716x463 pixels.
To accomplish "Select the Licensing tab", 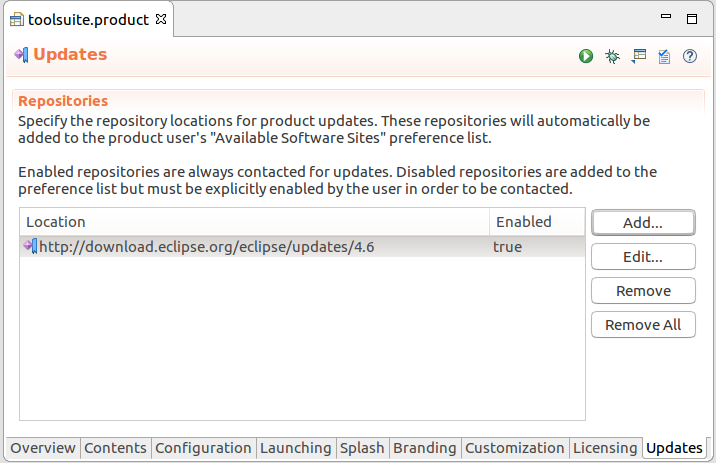I will pyautogui.click(x=605, y=448).
